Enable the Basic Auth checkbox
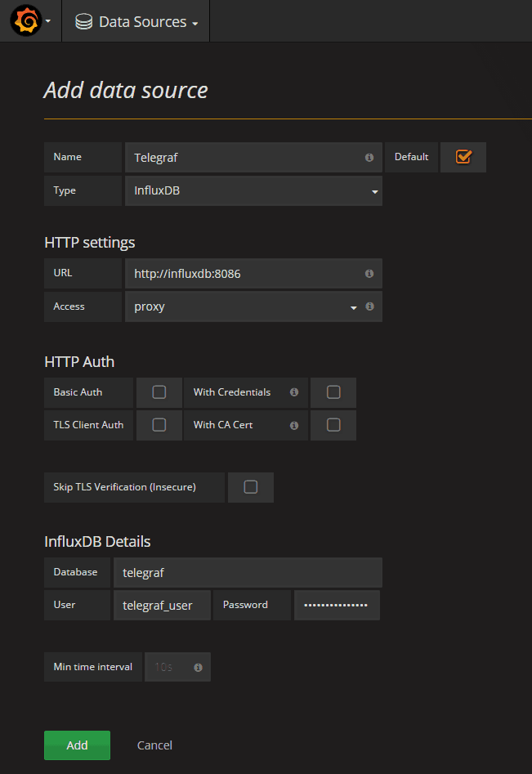Viewport: 532px width, 774px height. tap(159, 392)
